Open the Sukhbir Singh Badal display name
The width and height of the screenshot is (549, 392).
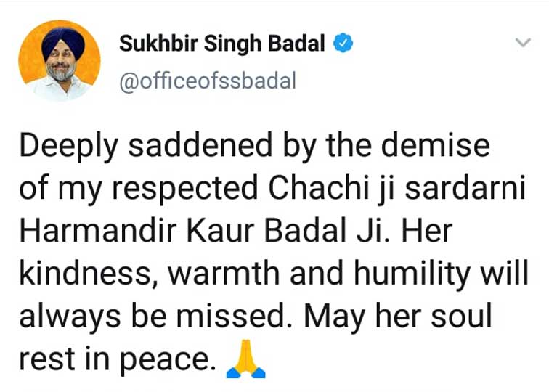222,44
